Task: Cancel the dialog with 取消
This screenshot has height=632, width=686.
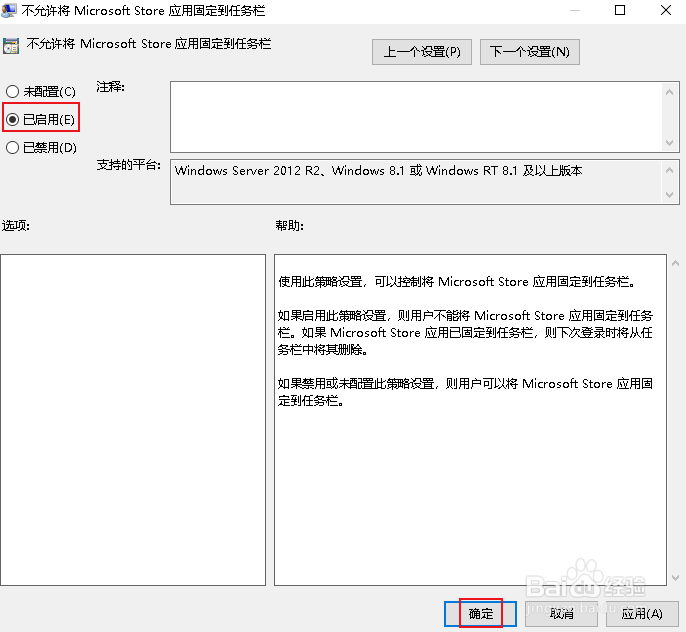Action: [x=561, y=614]
